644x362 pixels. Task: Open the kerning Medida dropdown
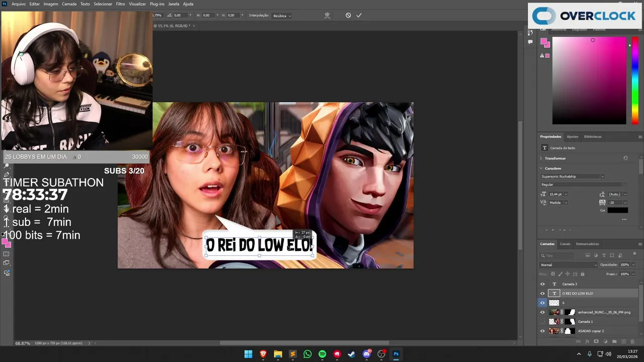coord(566,203)
